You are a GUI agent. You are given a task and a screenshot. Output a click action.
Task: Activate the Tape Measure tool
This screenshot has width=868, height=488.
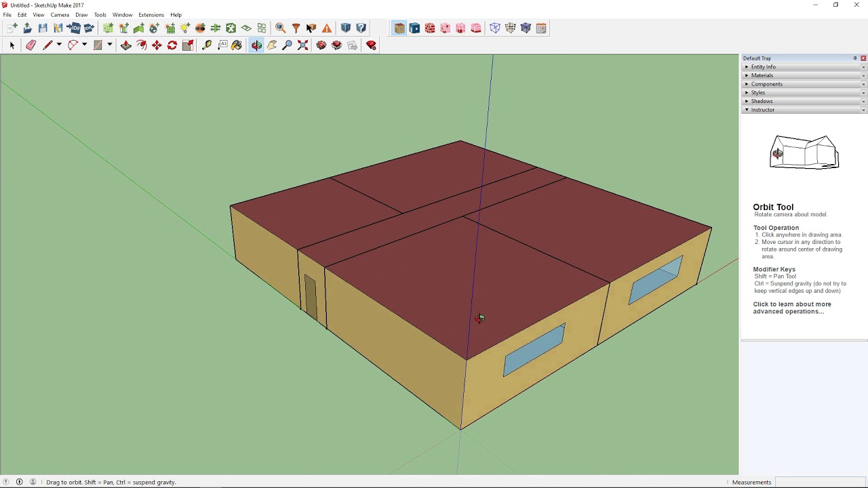(x=207, y=45)
